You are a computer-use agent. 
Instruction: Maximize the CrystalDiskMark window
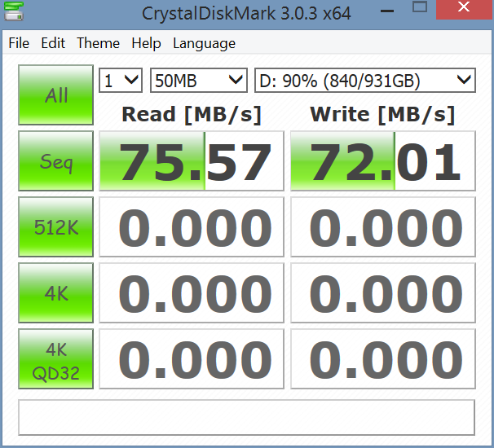coord(420,7)
